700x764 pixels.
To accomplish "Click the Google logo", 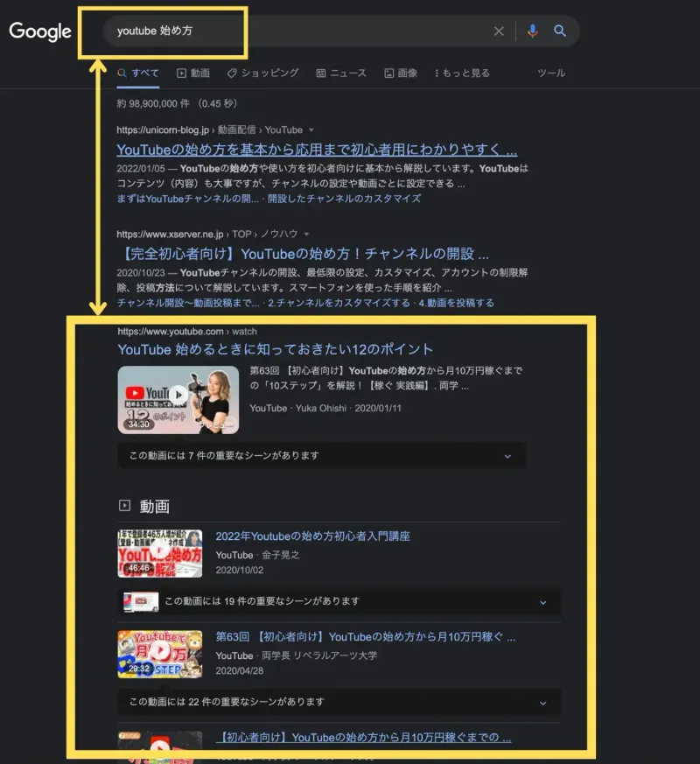I will [x=39, y=32].
